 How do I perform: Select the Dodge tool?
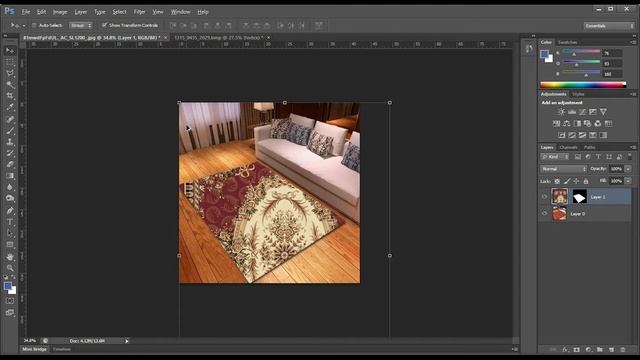point(10,198)
